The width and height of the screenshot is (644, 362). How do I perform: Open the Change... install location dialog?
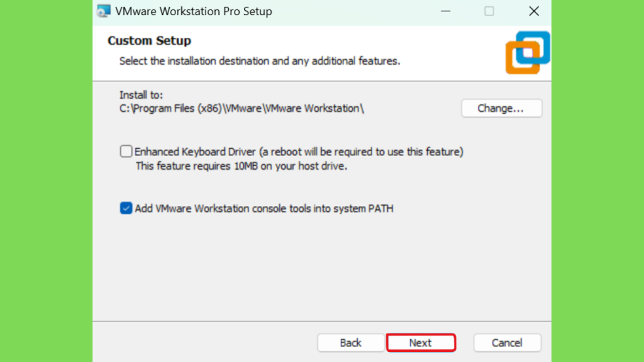[501, 108]
